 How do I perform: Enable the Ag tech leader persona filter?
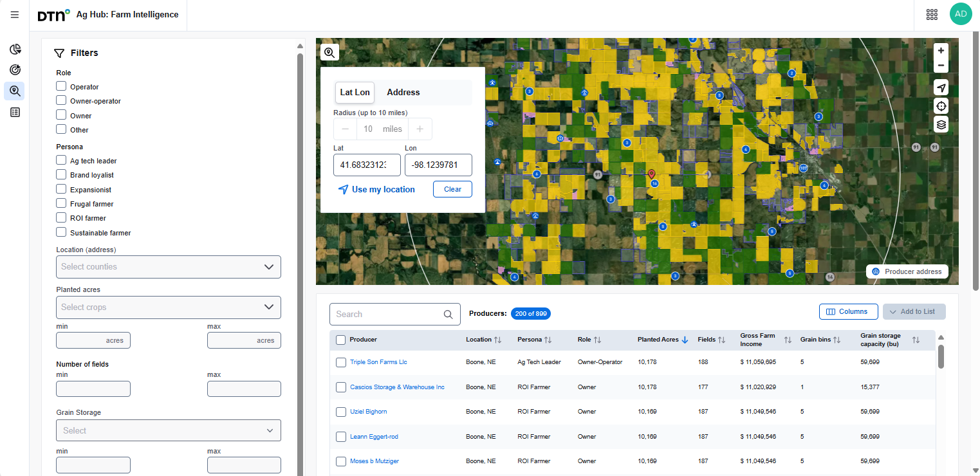(61, 160)
